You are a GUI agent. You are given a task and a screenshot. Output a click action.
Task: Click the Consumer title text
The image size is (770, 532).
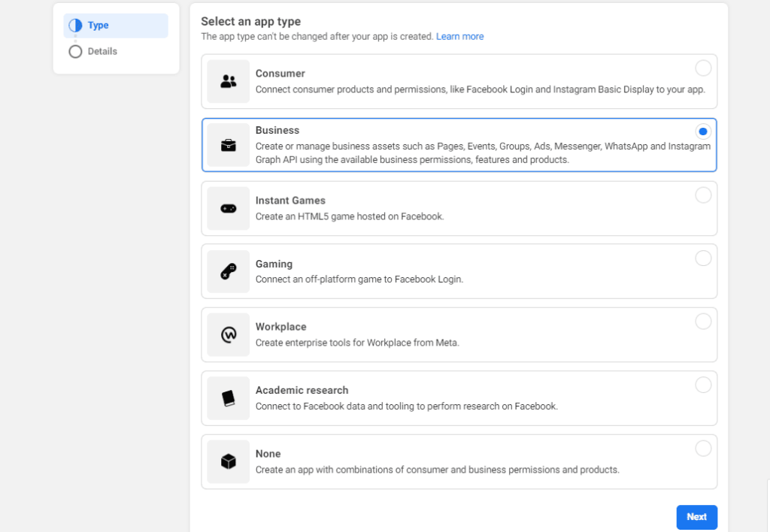pyautogui.click(x=280, y=74)
